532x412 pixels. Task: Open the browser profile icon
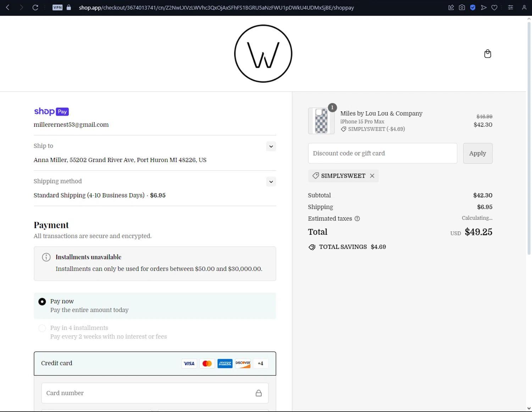coord(524,7)
